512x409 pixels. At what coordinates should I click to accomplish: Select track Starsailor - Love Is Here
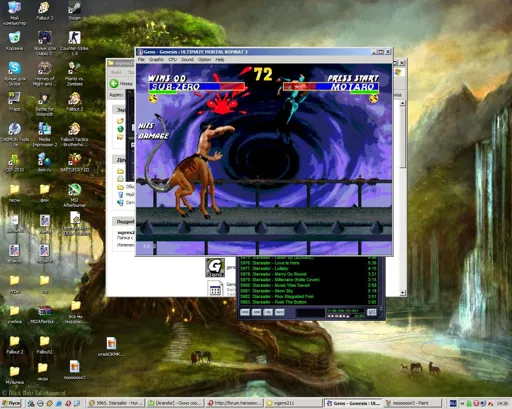coord(308,263)
